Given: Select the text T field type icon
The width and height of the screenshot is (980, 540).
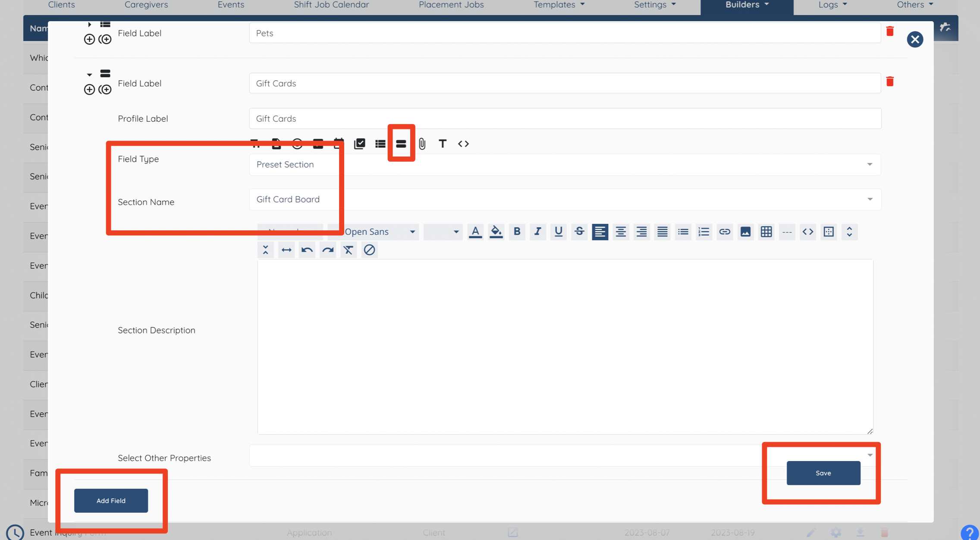Looking at the screenshot, I should point(443,144).
